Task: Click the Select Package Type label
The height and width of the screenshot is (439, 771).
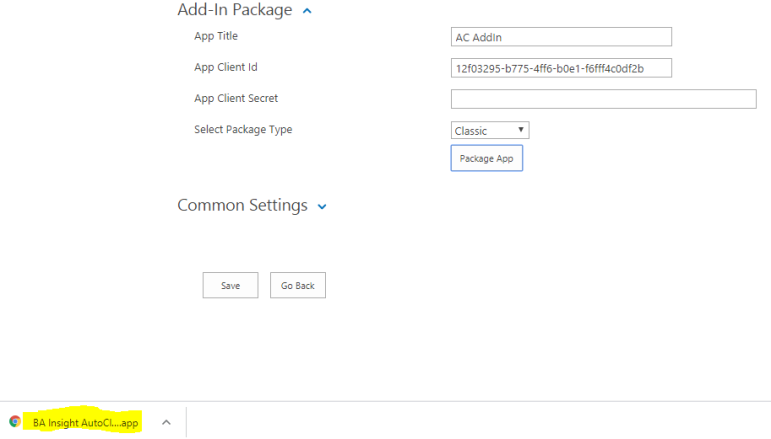Action: pos(243,129)
